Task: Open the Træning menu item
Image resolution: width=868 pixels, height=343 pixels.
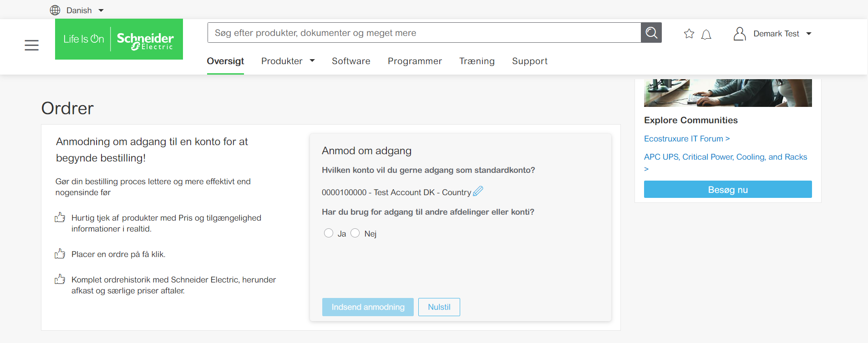Action: [x=477, y=61]
